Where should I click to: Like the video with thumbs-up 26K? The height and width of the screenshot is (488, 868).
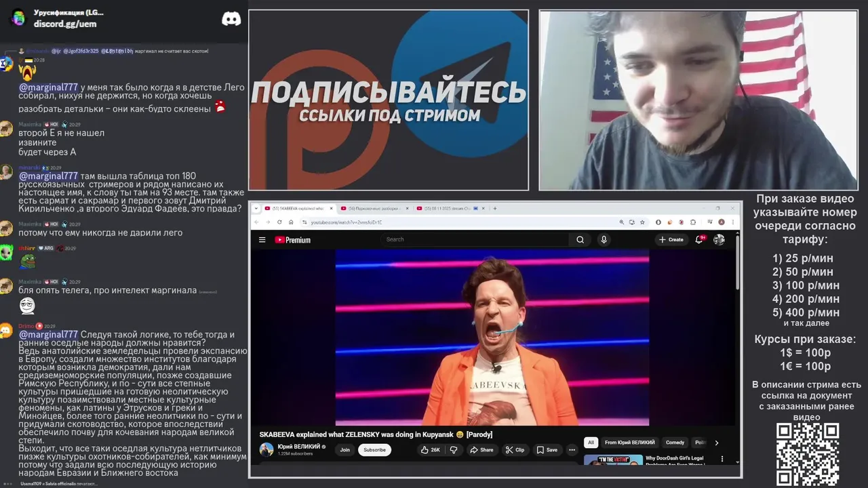[430, 449]
